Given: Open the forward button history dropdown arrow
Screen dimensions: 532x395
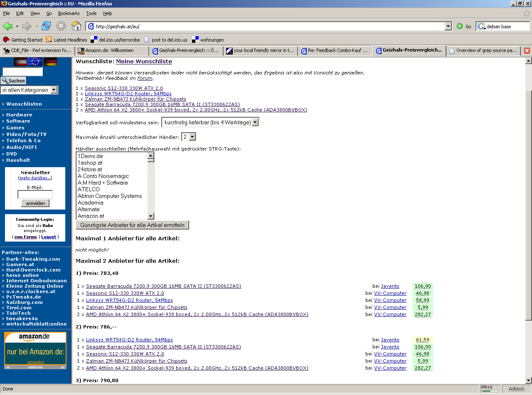Looking at the screenshot, I should click(37, 26).
